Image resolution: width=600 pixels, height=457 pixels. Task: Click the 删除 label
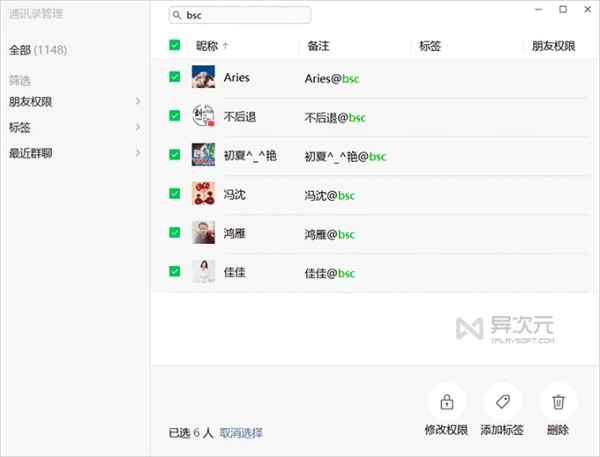558,430
